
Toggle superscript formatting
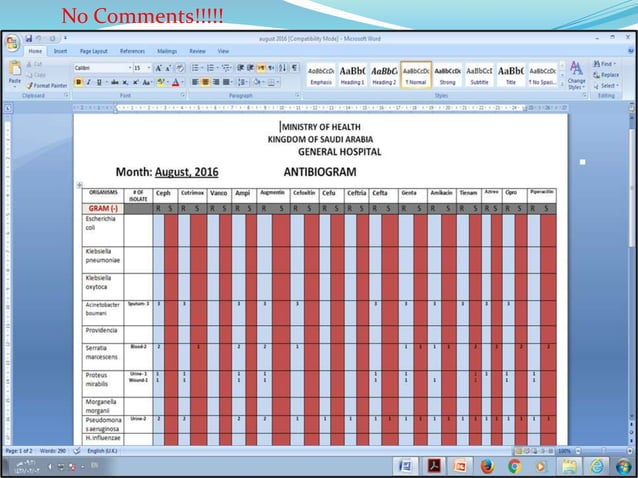pyautogui.click(x=136, y=82)
